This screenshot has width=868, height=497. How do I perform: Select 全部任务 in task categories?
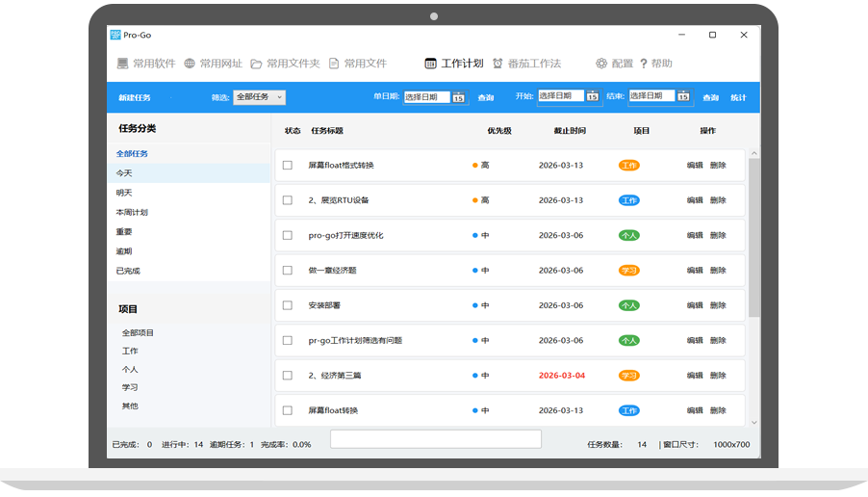[132, 153]
